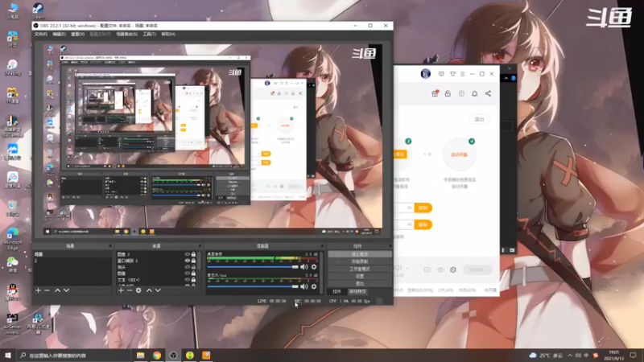The width and height of the screenshot is (644, 362).
Task: Open Microsoft Edge desktop shortcut
Action: pyautogui.click(x=12, y=239)
